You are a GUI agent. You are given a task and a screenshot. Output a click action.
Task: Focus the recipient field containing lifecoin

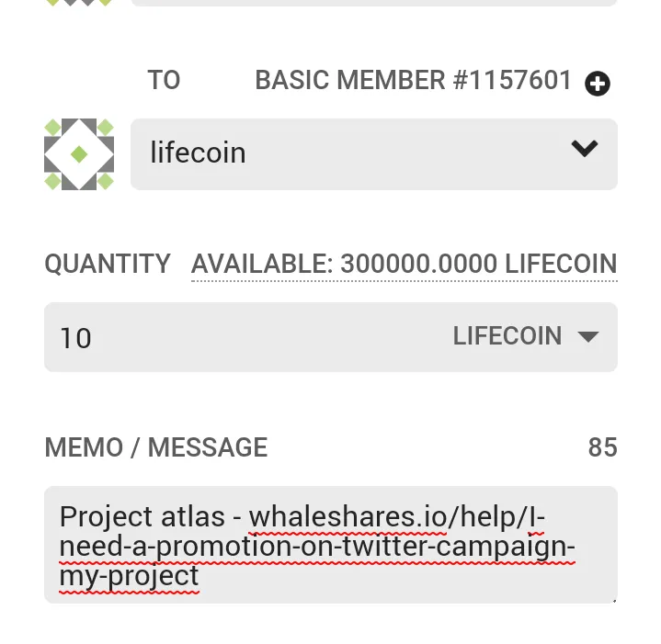click(x=374, y=154)
